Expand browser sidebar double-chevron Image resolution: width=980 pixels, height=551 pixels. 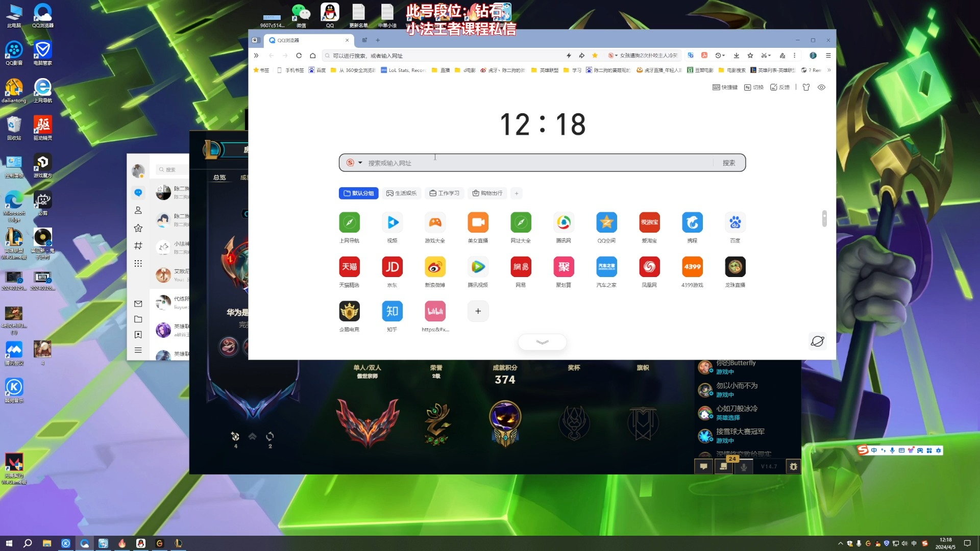point(256,56)
